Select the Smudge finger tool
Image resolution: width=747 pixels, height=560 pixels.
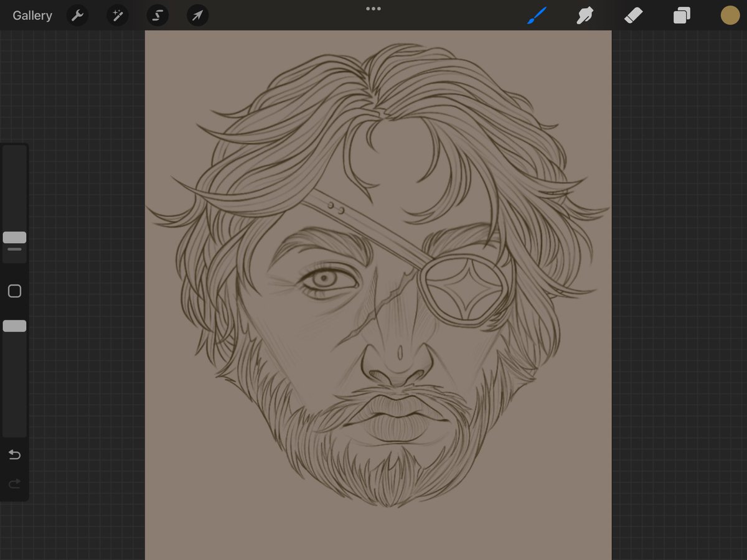pos(585,16)
